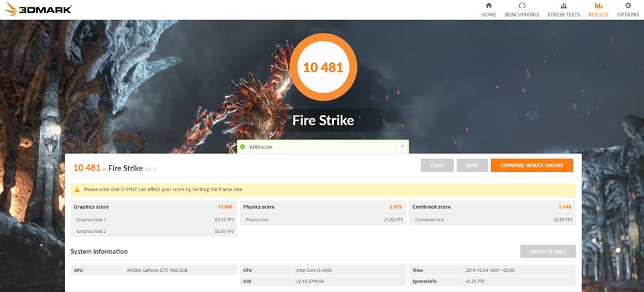Click the green Valid score checkmark icon
The height and width of the screenshot is (292, 644).
click(x=243, y=146)
